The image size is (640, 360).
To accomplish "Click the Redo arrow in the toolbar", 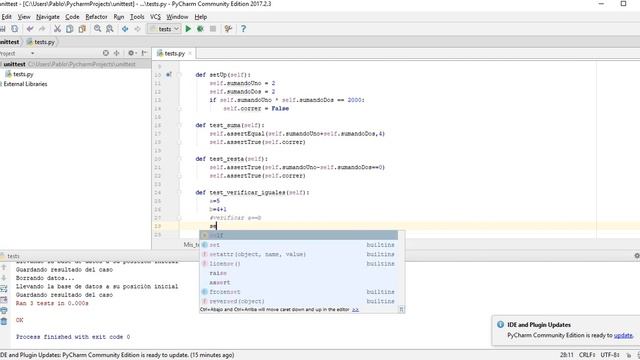I will (x=42, y=29).
